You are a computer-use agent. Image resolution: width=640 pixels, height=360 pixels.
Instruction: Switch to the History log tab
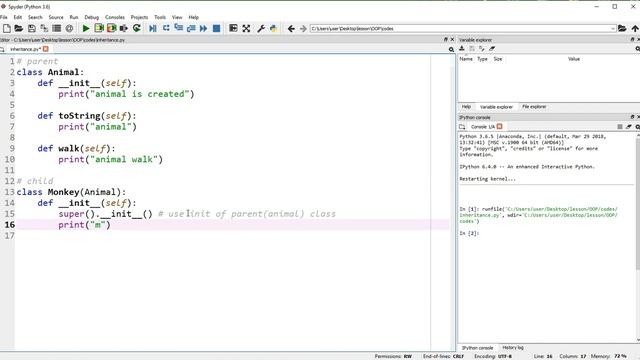point(513,348)
